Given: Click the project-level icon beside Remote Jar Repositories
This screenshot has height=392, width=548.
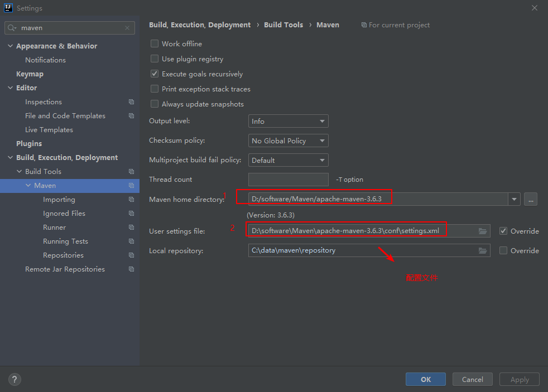Looking at the screenshot, I should (131, 269).
